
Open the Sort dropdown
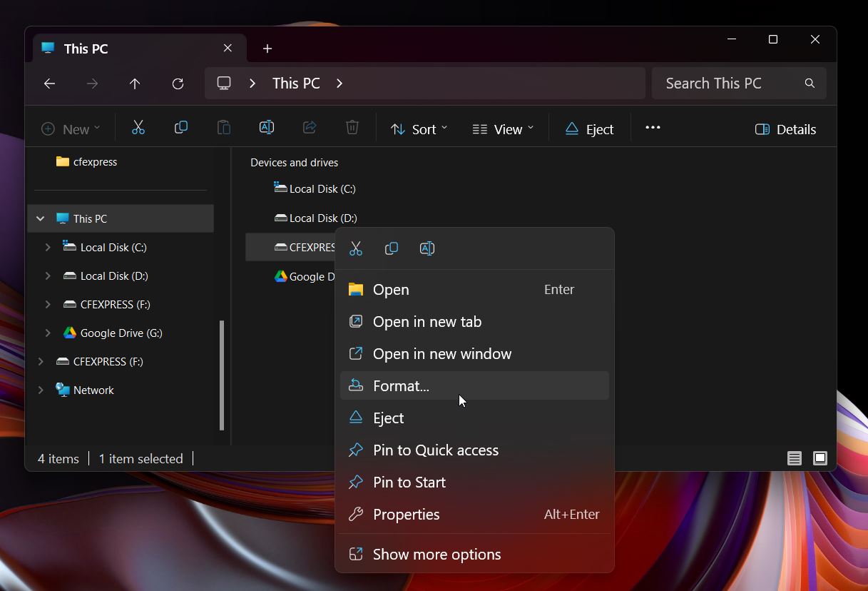pos(419,129)
